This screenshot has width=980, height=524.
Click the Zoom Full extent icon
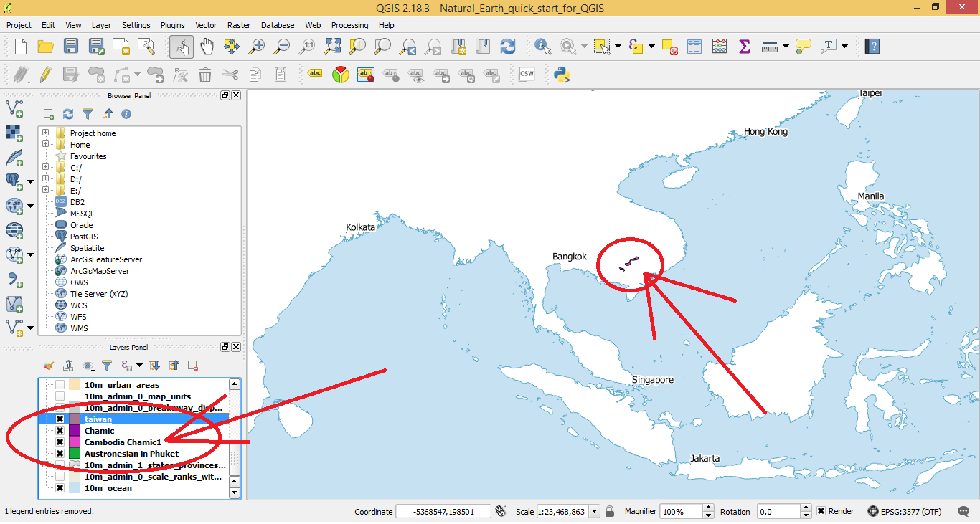pyautogui.click(x=332, y=47)
